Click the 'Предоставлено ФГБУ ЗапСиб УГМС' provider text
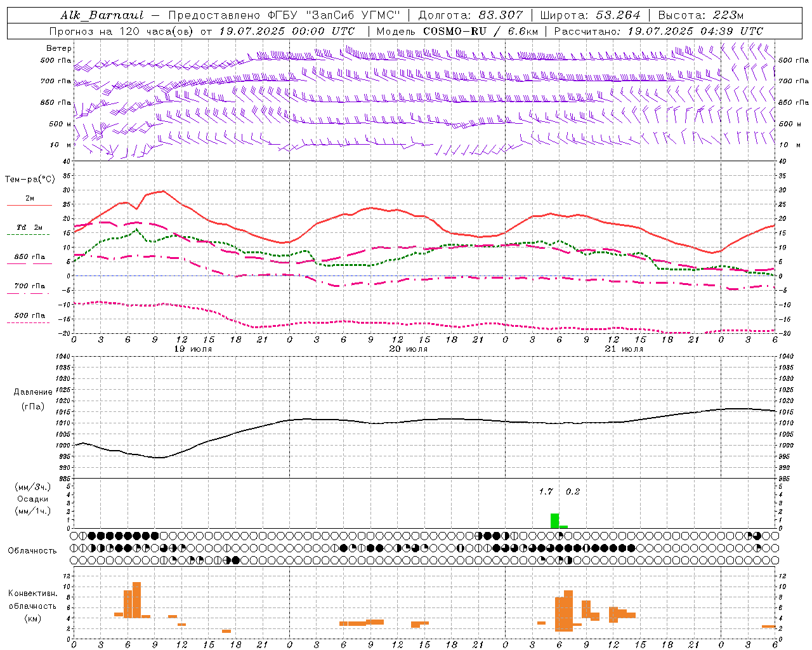Image resolution: width=812 pixels, height=650 pixels. point(285,15)
